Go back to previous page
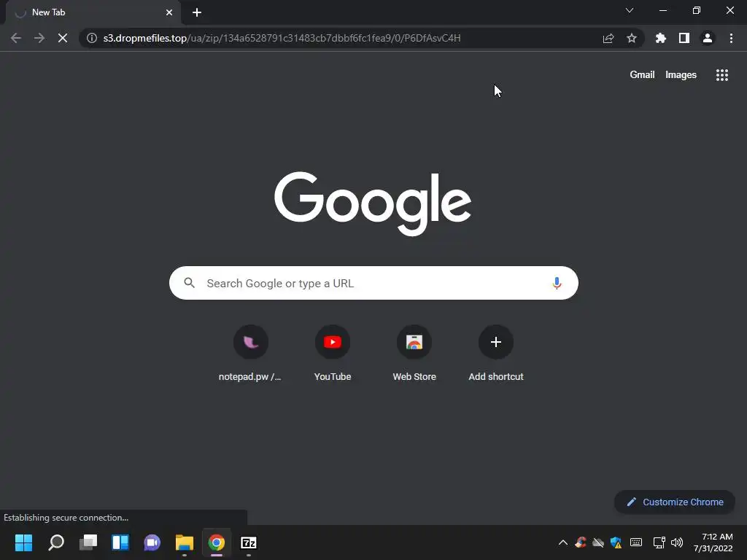This screenshot has width=747, height=560. [16, 38]
